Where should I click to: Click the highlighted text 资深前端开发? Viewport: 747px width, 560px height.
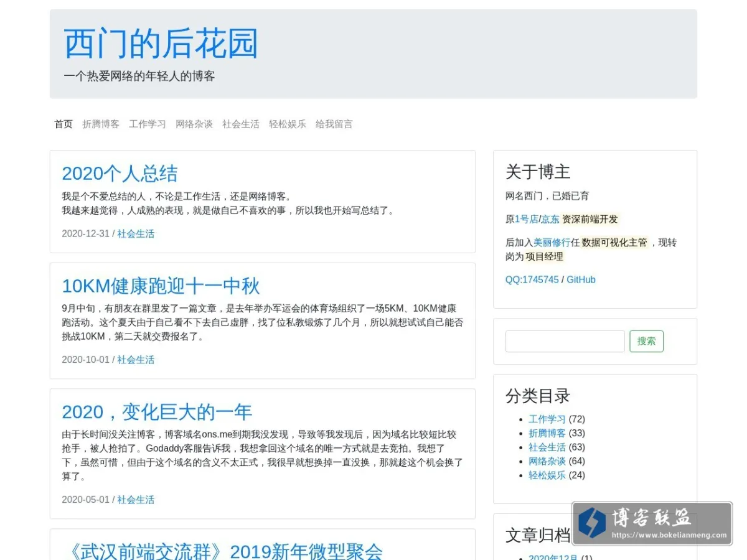pyautogui.click(x=590, y=219)
